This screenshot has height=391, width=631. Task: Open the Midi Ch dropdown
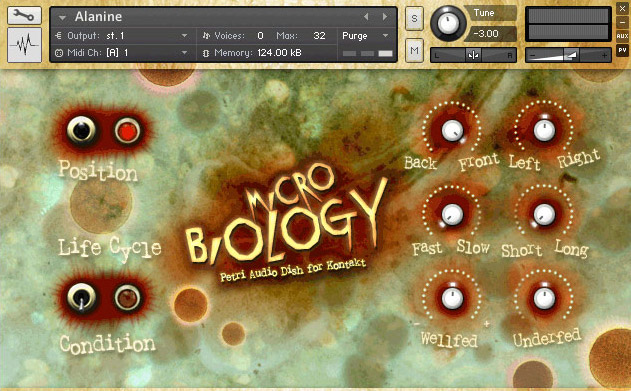184,53
